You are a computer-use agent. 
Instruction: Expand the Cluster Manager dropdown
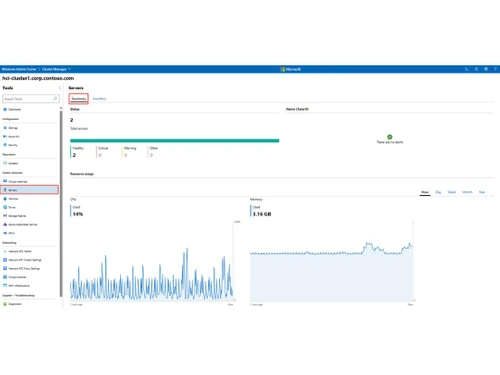(56, 69)
